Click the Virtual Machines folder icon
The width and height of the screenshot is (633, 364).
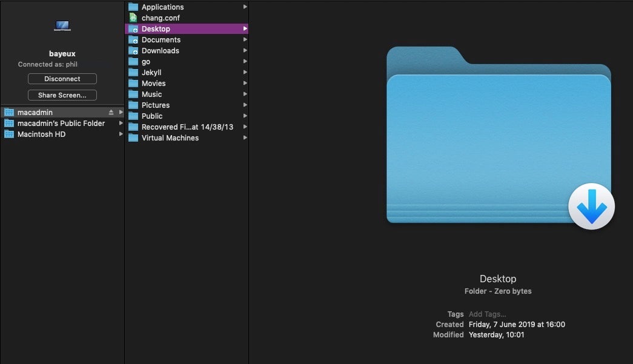pos(133,138)
